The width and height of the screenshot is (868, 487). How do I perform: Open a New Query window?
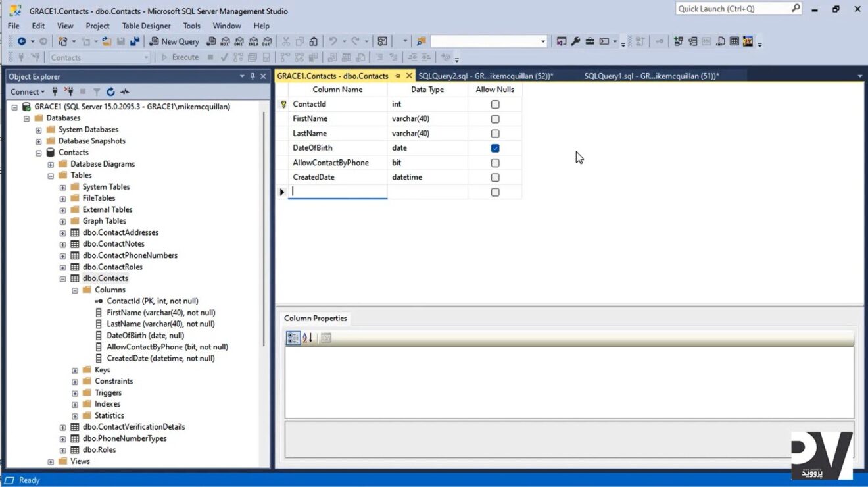[174, 41]
